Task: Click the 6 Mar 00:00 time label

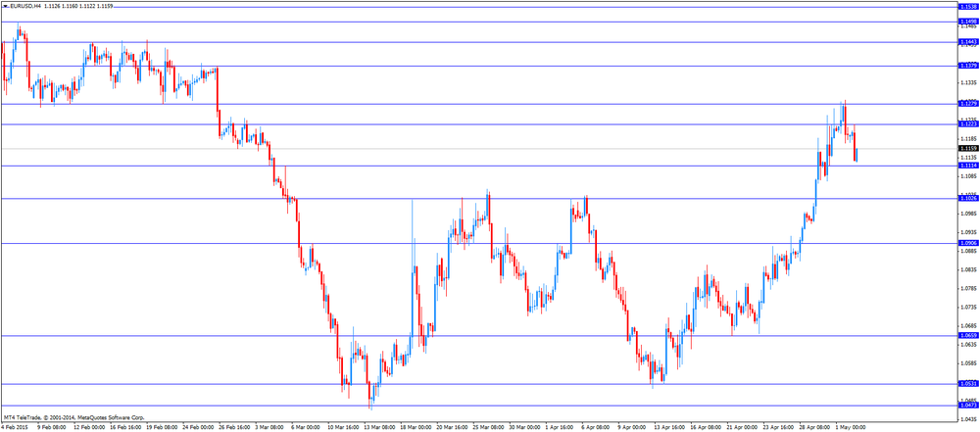Action: click(x=307, y=428)
